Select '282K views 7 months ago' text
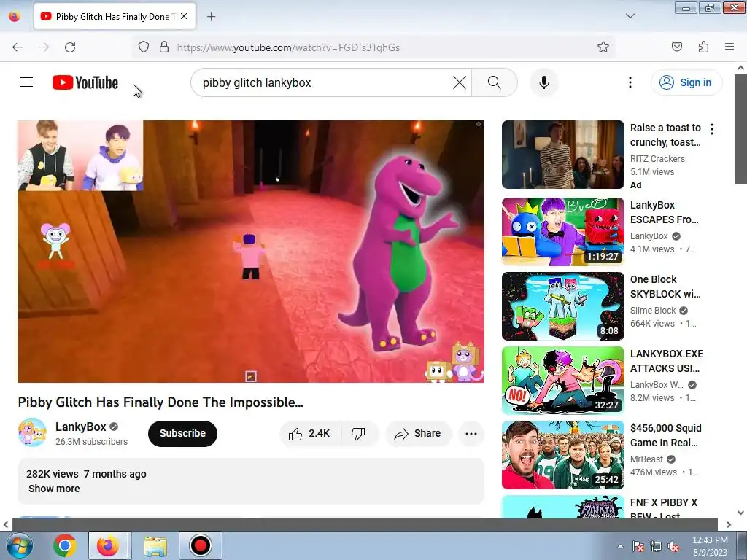The image size is (747, 560). coord(86,474)
